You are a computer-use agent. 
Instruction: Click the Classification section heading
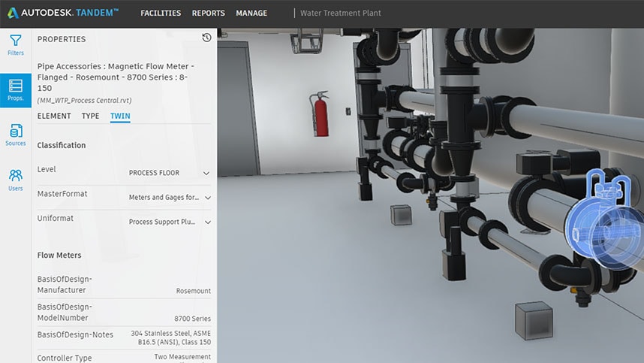pyautogui.click(x=62, y=145)
